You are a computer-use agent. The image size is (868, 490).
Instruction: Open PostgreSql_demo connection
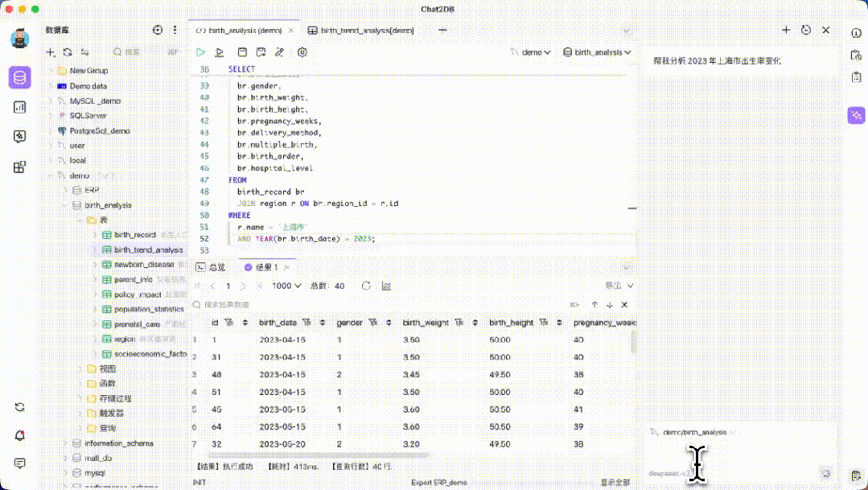point(100,130)
